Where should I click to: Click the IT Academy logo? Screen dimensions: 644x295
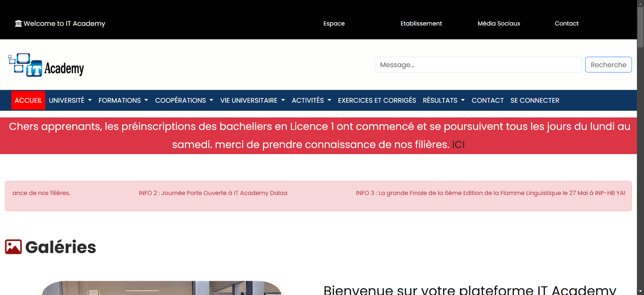[x=46, y=65]
